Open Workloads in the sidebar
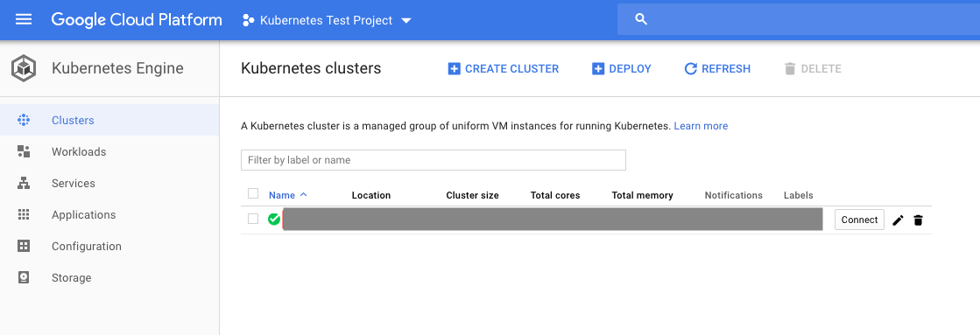 coord(109,151)
